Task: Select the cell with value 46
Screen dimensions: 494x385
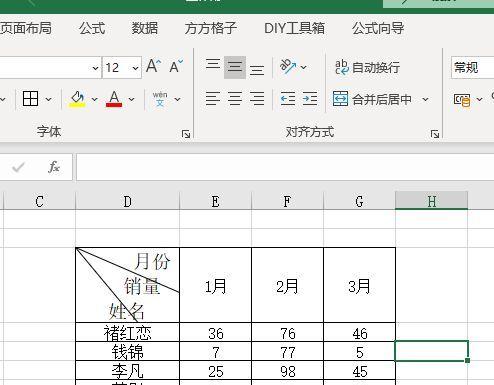Action: tap(359, 332)
